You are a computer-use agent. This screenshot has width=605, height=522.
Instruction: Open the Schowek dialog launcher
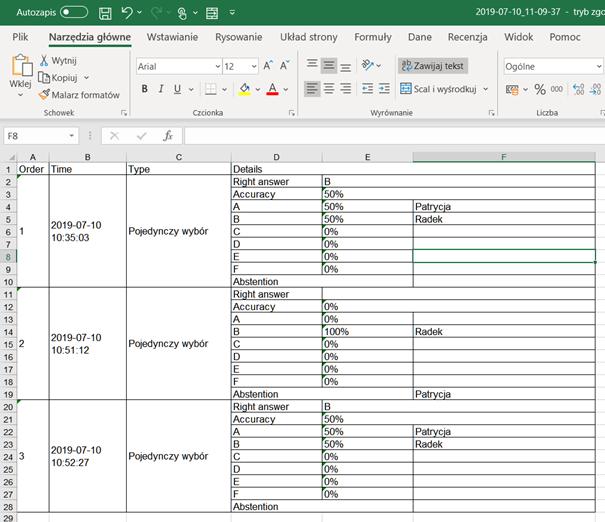pyautogui.click(x=124, y=113)
